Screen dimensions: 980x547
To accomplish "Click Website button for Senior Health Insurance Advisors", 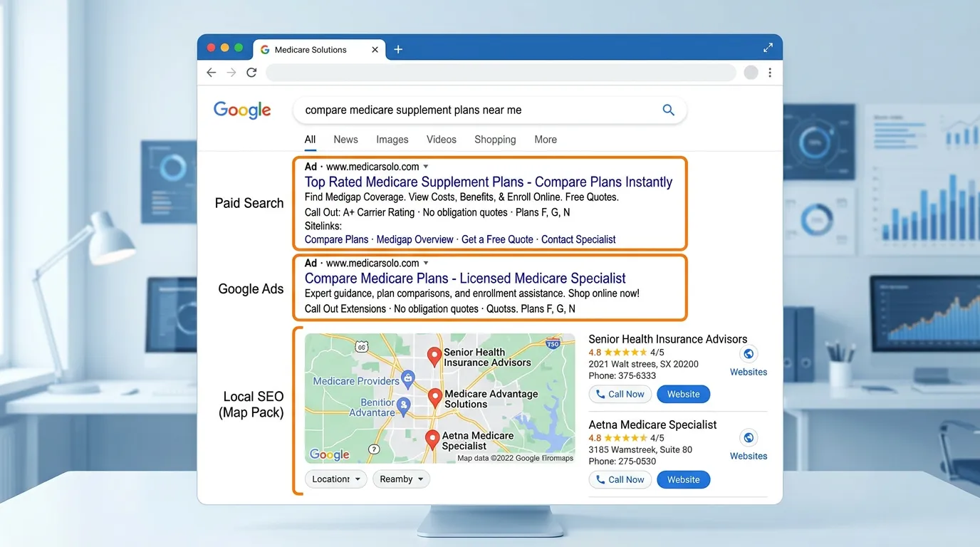I will [x=683, y=394].
